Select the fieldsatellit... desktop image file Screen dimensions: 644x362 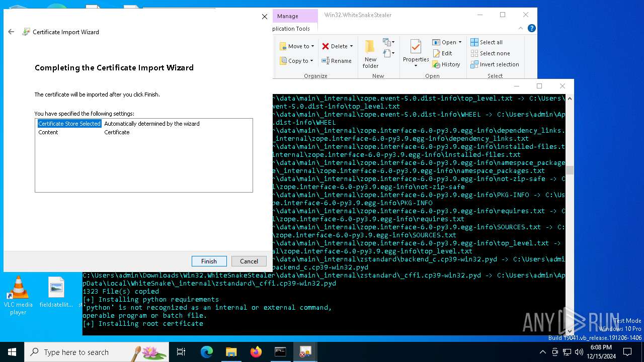[x=56, y=292]
